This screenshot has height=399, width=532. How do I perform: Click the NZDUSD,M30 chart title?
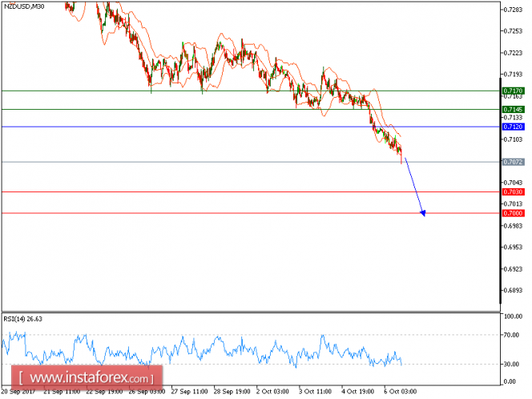(x=24, y=6)
